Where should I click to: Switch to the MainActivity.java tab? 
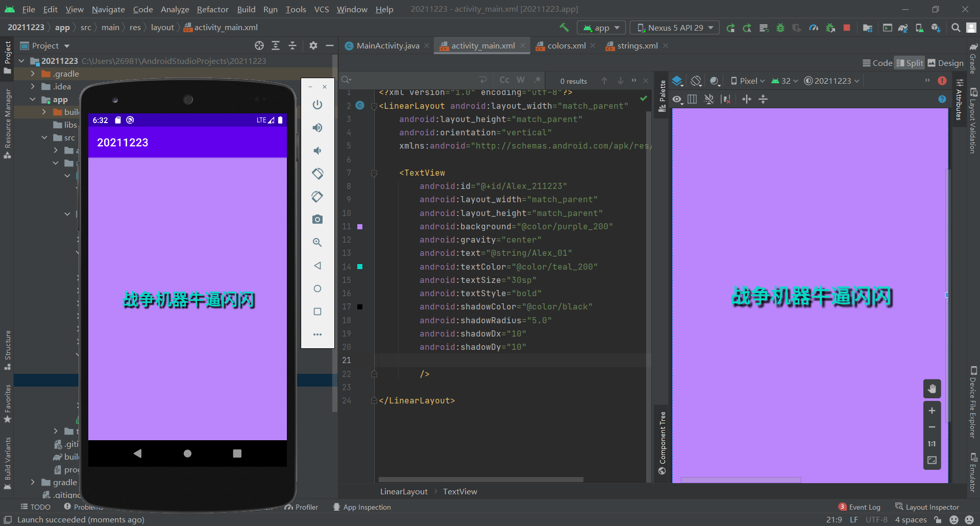pyautogui.click(x=387, y=46)
